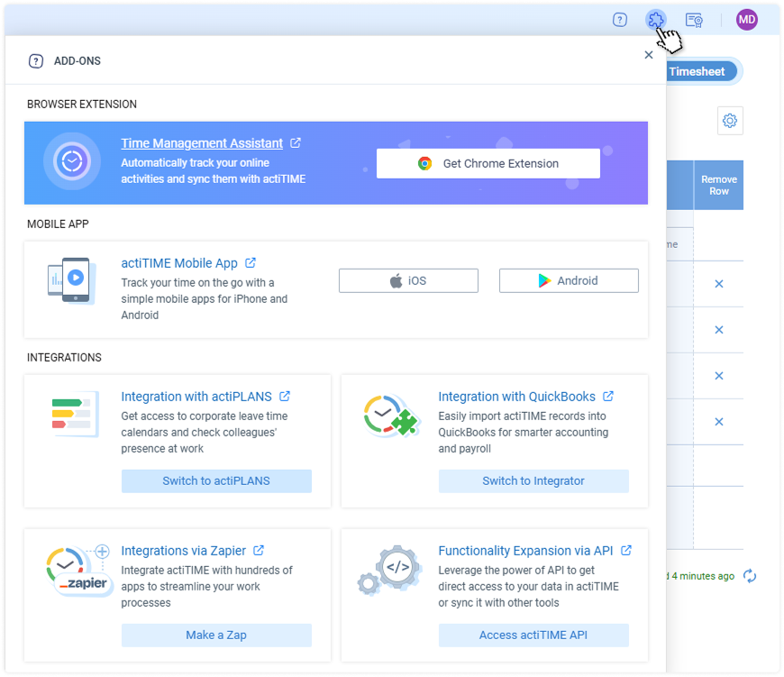Click the first remove row X icon
784x677 pixels.
[719, 284]
